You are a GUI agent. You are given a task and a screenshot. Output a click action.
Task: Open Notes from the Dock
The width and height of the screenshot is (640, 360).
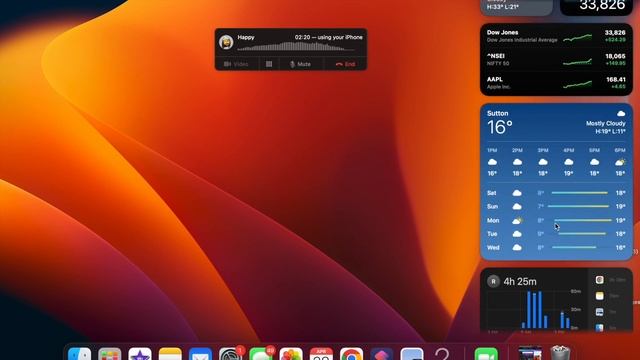point(170,354)
